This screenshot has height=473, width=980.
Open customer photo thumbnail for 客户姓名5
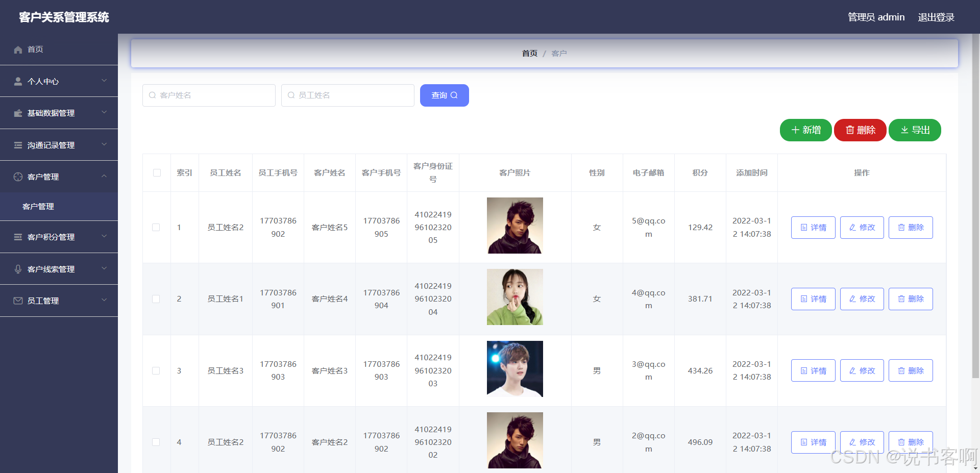tap(515, 226)
